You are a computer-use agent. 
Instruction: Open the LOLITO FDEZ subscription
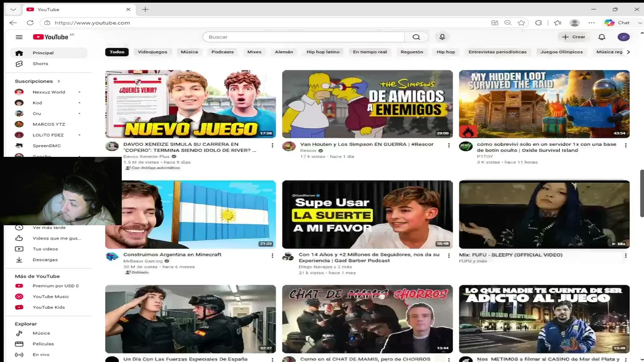click(x=48, y=135)
